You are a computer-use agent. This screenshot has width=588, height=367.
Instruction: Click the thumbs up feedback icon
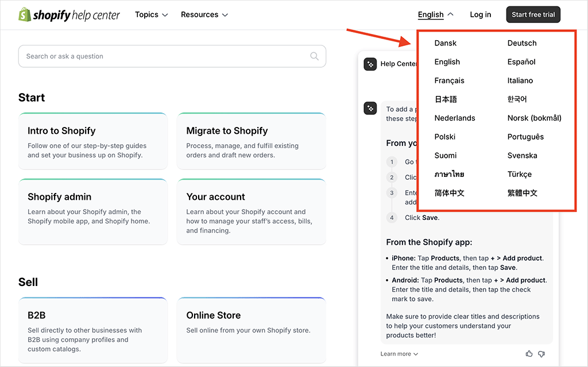coord(529,353)
